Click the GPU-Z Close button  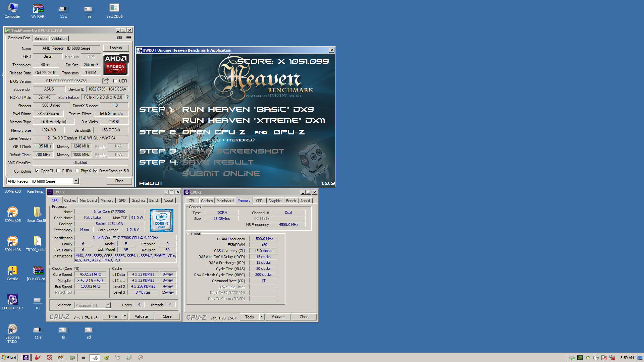tap(119, 181)
